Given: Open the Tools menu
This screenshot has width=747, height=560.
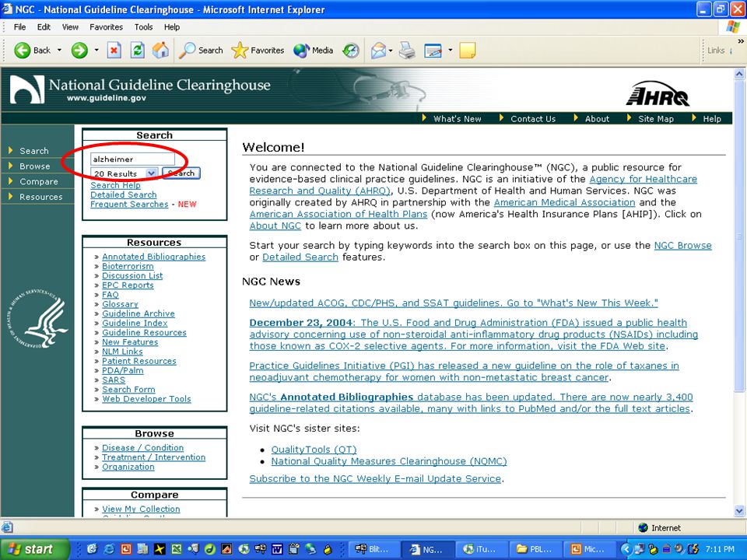Looking at the screenshot, I should [x=143, y=27].
